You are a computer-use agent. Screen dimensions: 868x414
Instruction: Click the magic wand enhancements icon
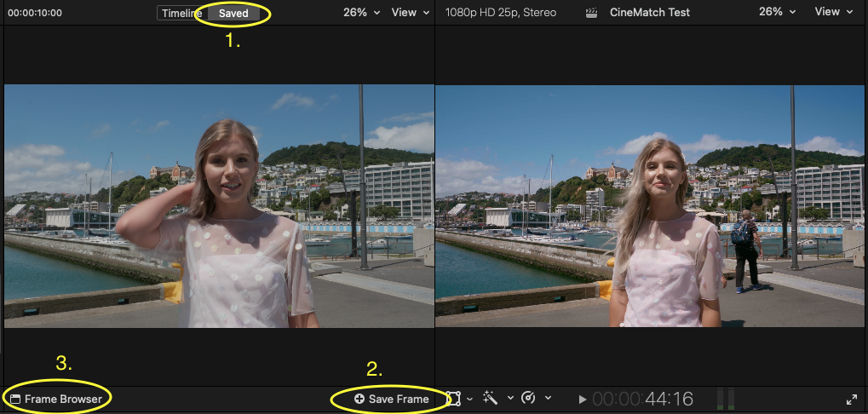coord(491,399)
